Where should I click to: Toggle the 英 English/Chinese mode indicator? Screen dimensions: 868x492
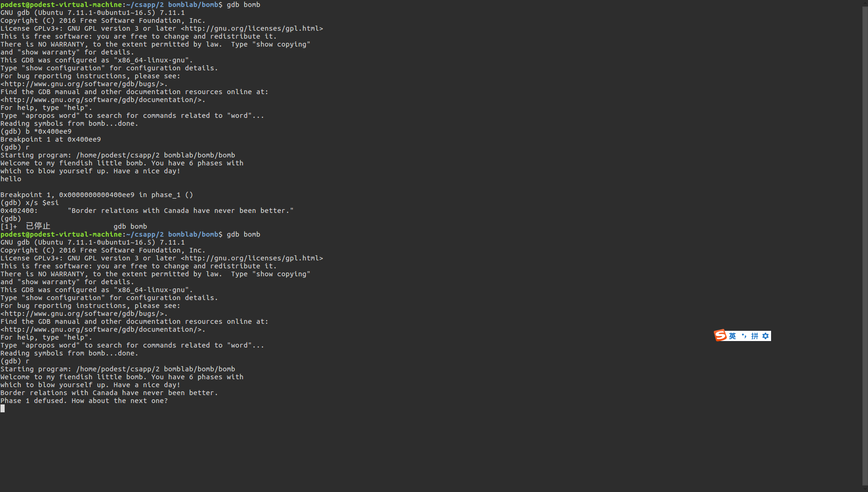pos(732,336)
